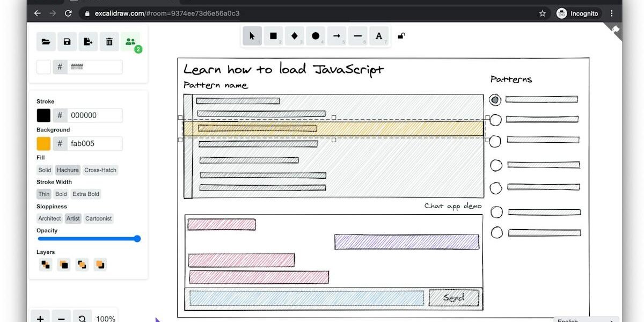Select the Ellipse tool
644x322 pixels.
[x=316, y=36]
